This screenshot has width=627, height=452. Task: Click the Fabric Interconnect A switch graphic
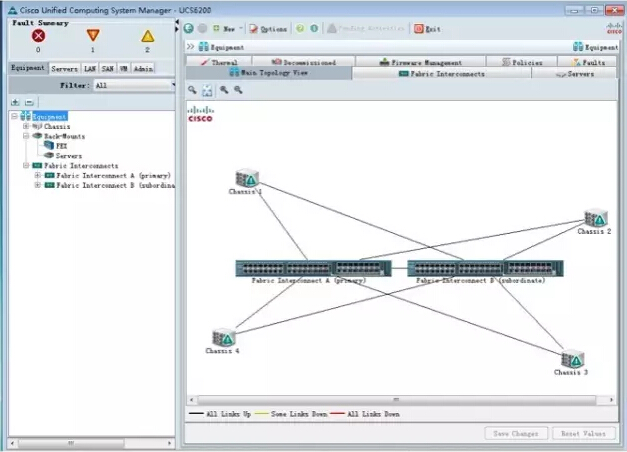301,268
